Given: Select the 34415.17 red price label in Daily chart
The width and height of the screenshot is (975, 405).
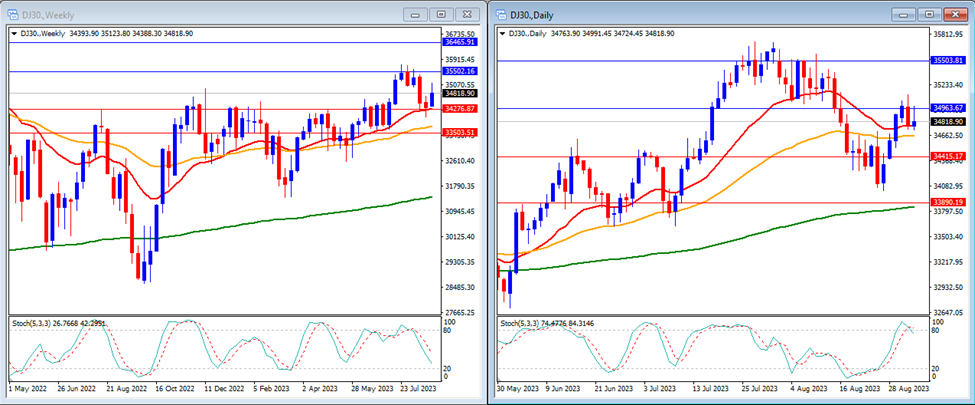Looking at the screenshot, I should pos(948,156).
